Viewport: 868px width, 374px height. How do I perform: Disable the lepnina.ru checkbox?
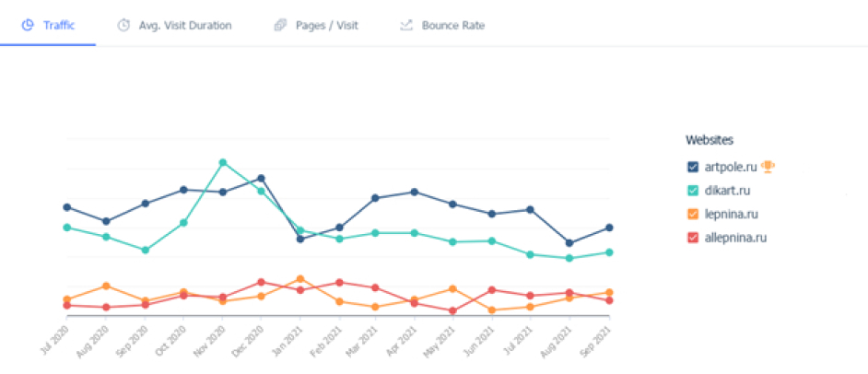tap(693, 214)
